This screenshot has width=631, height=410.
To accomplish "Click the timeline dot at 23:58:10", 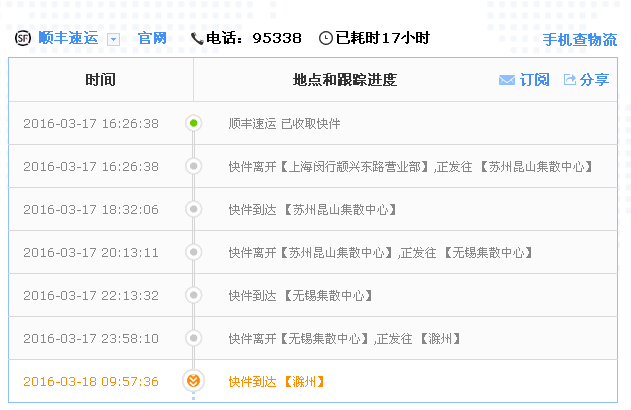I will coord(194,338).
